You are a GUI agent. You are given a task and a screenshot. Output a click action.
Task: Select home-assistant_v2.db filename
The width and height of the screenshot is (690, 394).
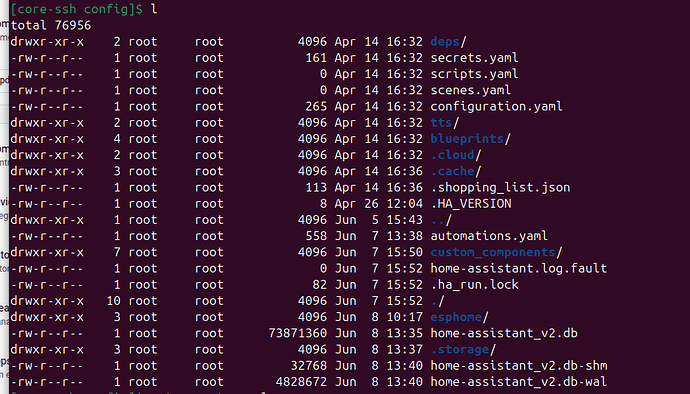click(504, 334)
